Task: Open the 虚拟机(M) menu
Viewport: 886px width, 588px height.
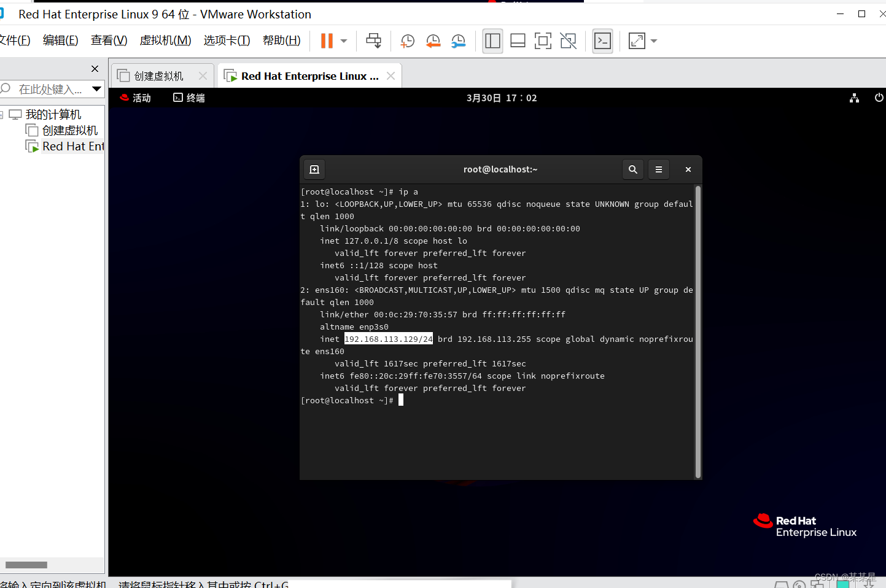Action: click(165, 41)
